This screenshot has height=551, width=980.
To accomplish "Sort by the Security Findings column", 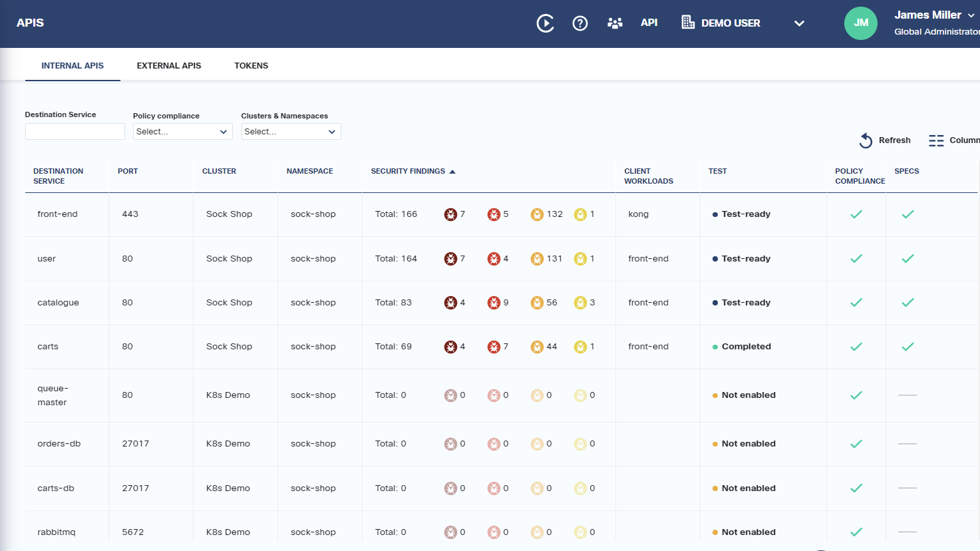I will point(408,172).
